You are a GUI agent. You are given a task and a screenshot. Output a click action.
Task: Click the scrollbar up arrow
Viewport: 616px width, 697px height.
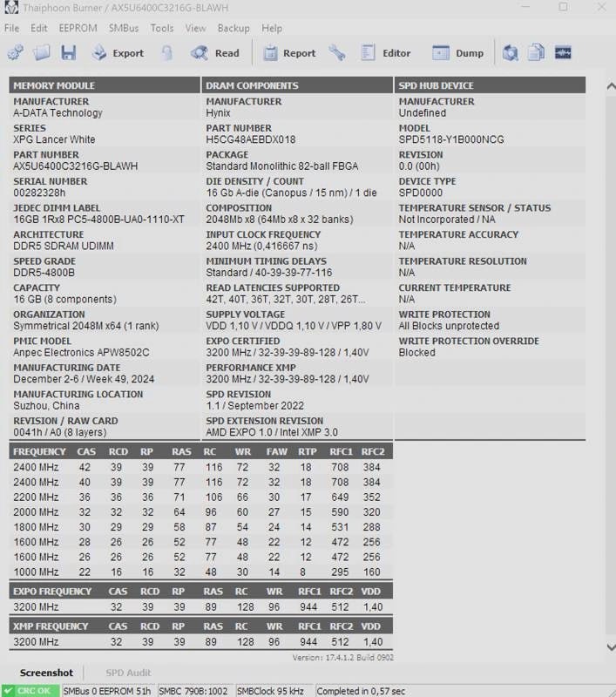611,85
